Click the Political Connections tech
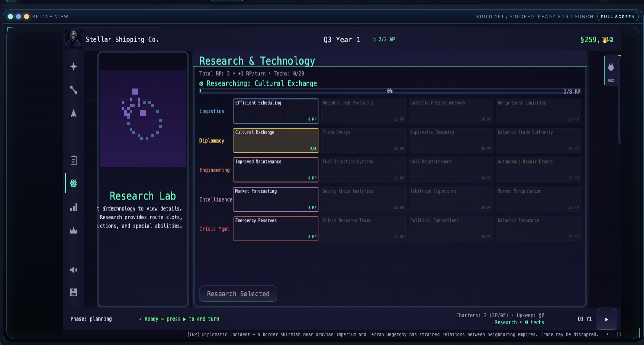The image size is (644, 345). click(x=451, y=228)
